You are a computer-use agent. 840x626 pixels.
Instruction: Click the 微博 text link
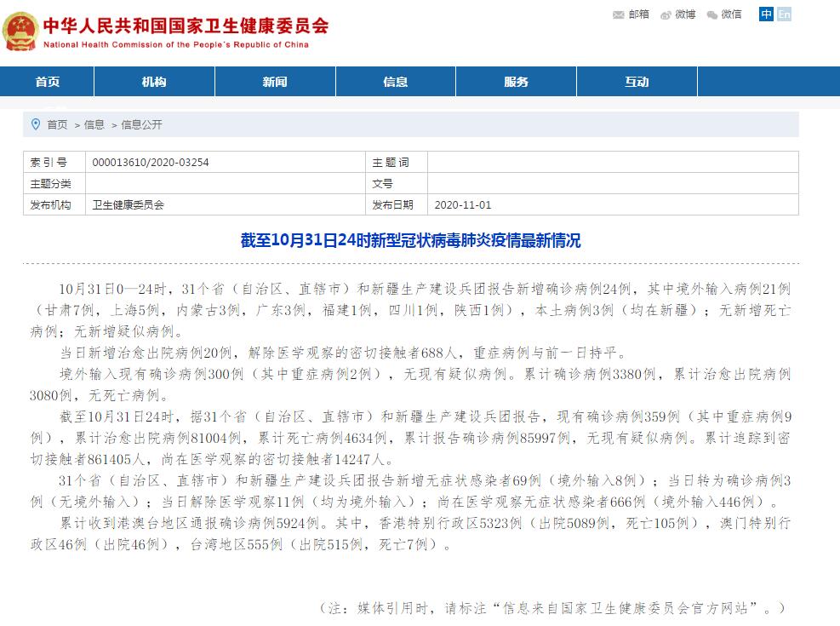coord(685,14)
